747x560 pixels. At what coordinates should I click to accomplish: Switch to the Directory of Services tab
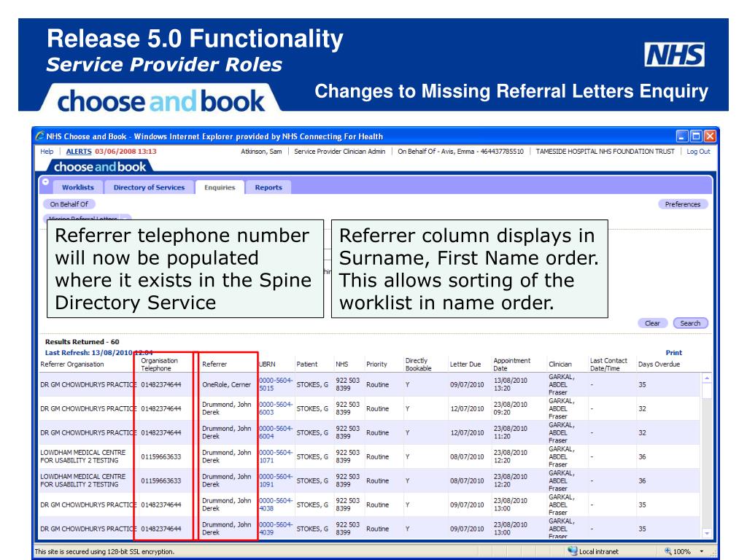[x=149, y=187]
